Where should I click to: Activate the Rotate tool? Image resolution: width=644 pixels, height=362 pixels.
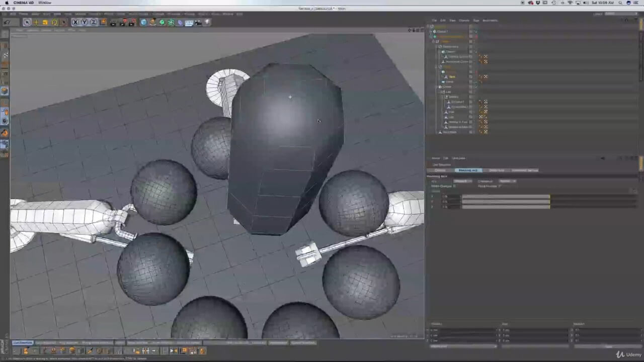pos(54,22)
